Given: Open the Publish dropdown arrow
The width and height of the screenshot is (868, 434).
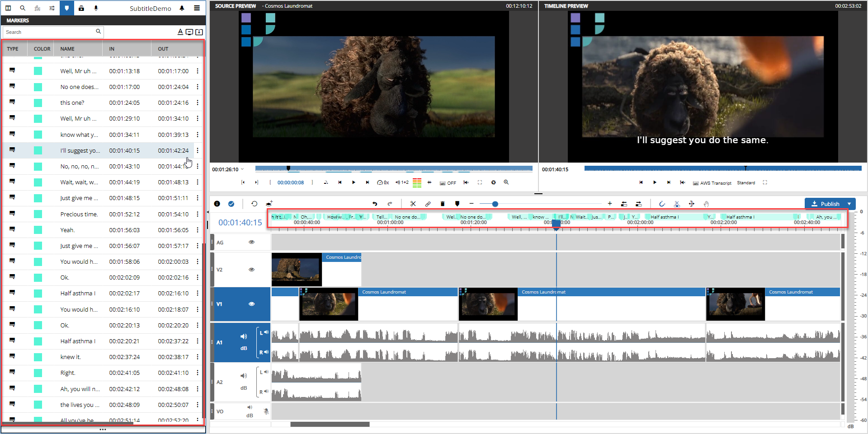Looking at the screenshot, I should [849, 204].
